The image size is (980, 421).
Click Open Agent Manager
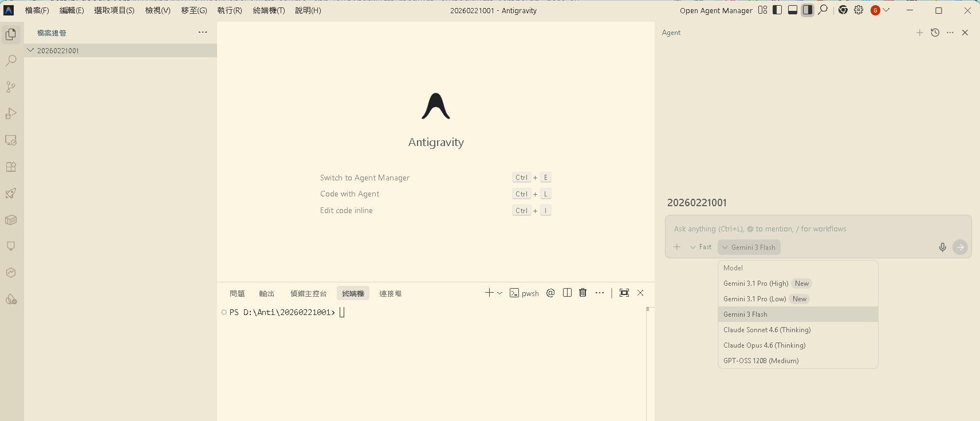716,10
